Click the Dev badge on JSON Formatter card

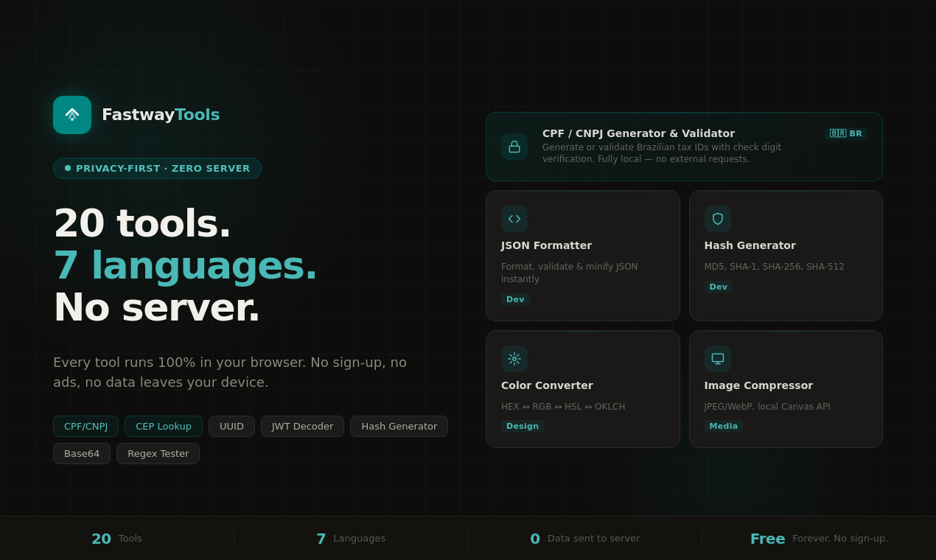click(x=515, y=299)
